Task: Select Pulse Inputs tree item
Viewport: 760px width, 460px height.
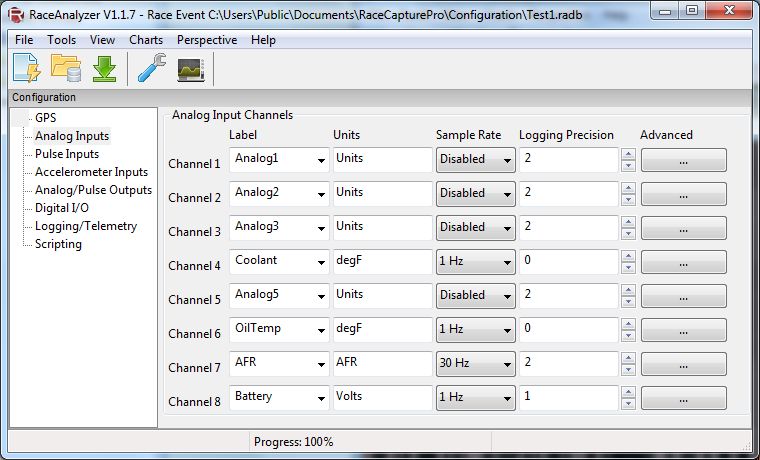Action: [67, 154]
